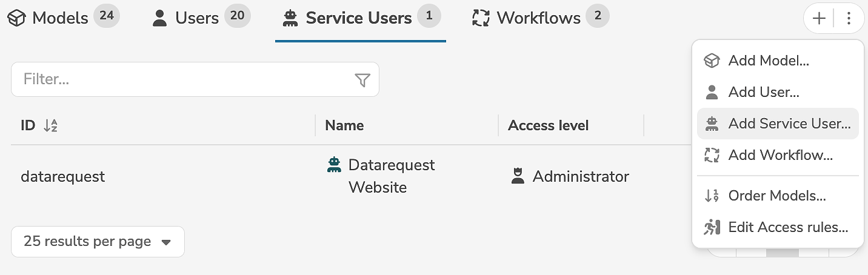Open the three-dot more options menu

(849, 18)
